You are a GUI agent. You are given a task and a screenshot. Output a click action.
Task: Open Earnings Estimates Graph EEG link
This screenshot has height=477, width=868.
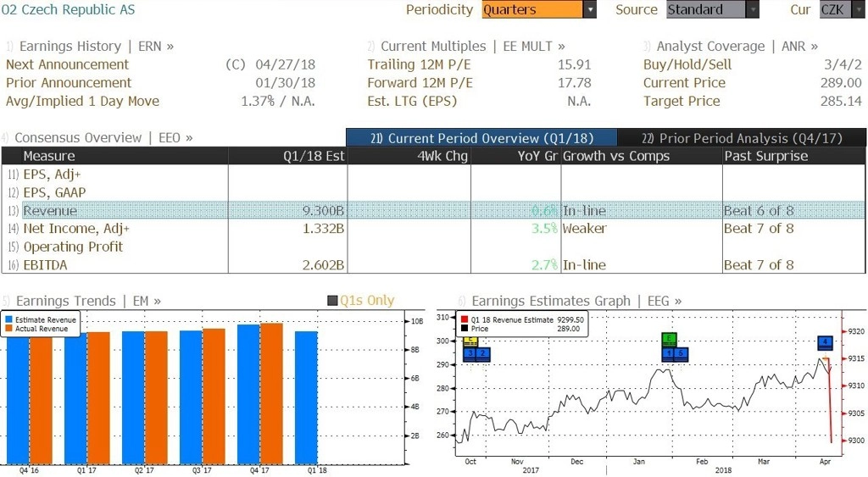coord(576,301)
